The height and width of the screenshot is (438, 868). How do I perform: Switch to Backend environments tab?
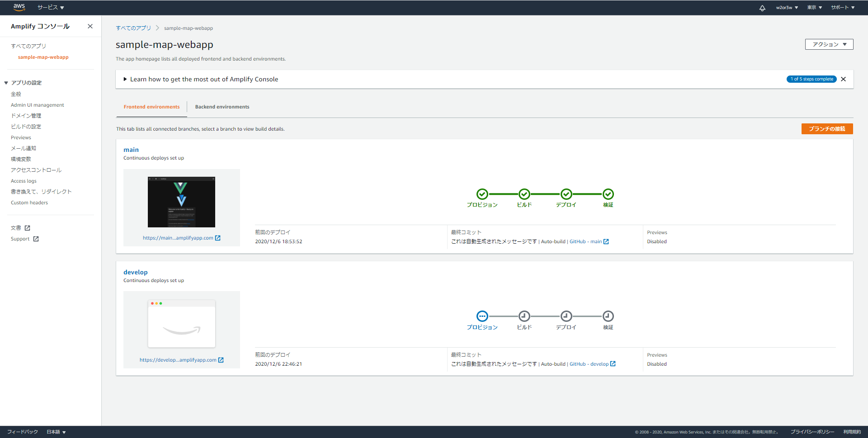tap(222, 107)
